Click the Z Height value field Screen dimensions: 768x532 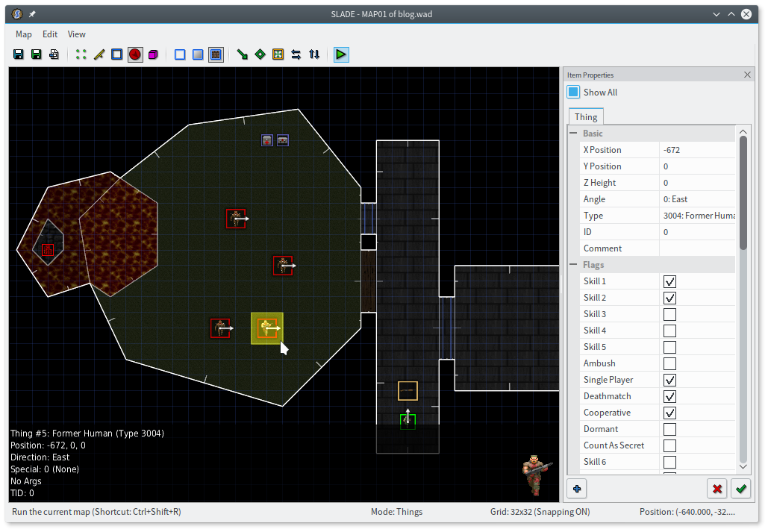tap(697, 183)
